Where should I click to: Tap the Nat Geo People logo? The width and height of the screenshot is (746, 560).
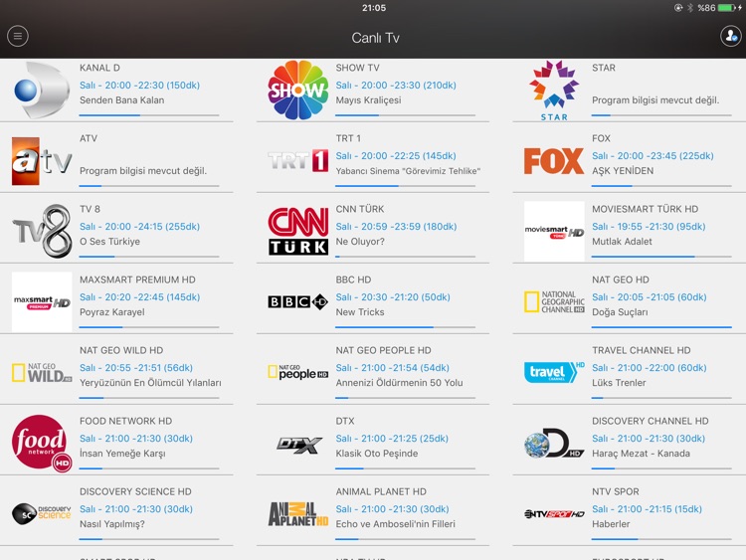pos(297,372)
